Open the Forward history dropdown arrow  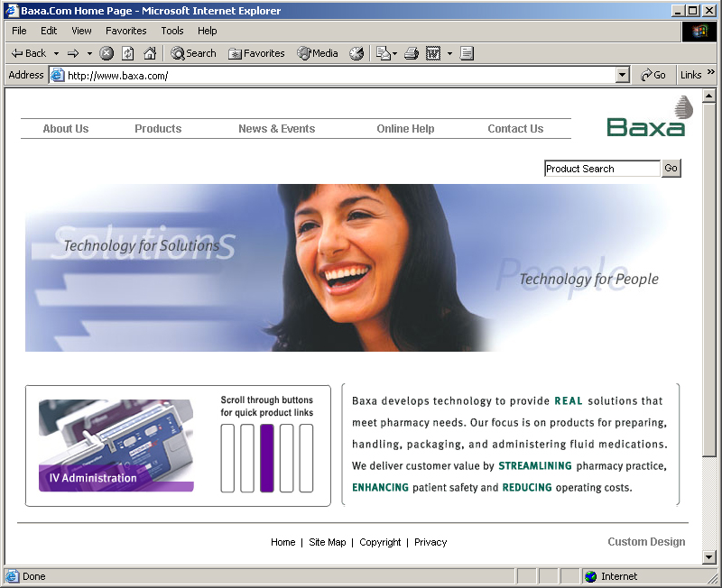[x=89, y=54]
